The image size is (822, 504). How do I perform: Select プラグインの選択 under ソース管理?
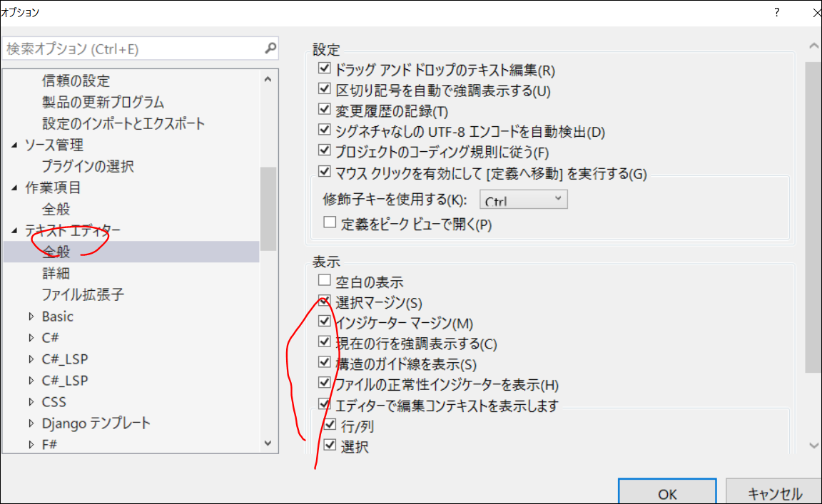[x=88, y=166]
